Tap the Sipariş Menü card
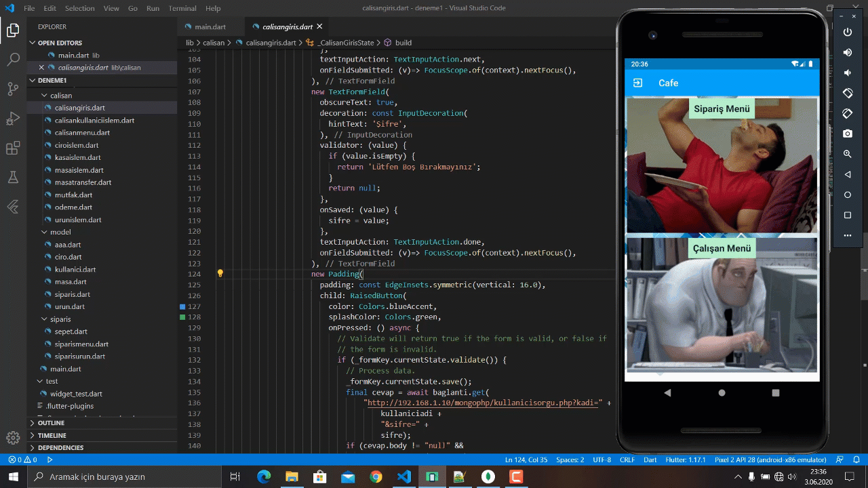This screenshot has height=488, width=868. pos(722,165)
